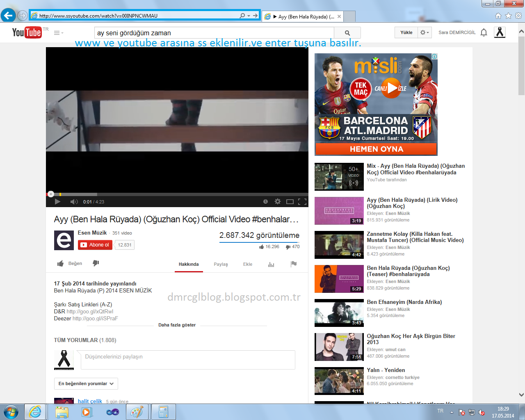Add video to Watch Later clock icon
Viewport: 525px width, 420px height.
pos(265,201)
